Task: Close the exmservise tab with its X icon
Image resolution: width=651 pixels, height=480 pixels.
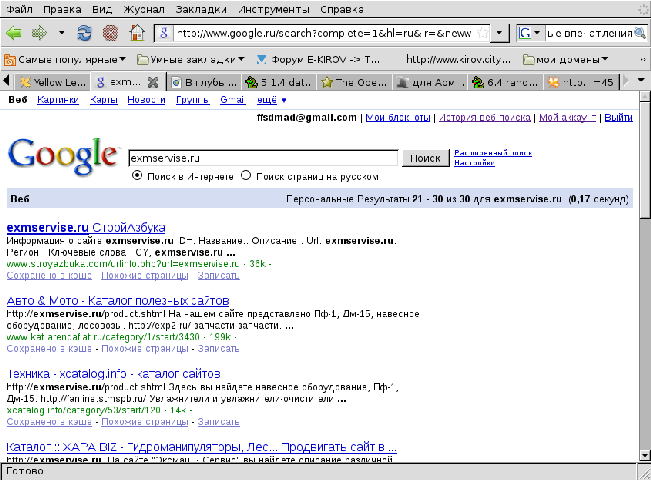Action: tap(152, 81)
